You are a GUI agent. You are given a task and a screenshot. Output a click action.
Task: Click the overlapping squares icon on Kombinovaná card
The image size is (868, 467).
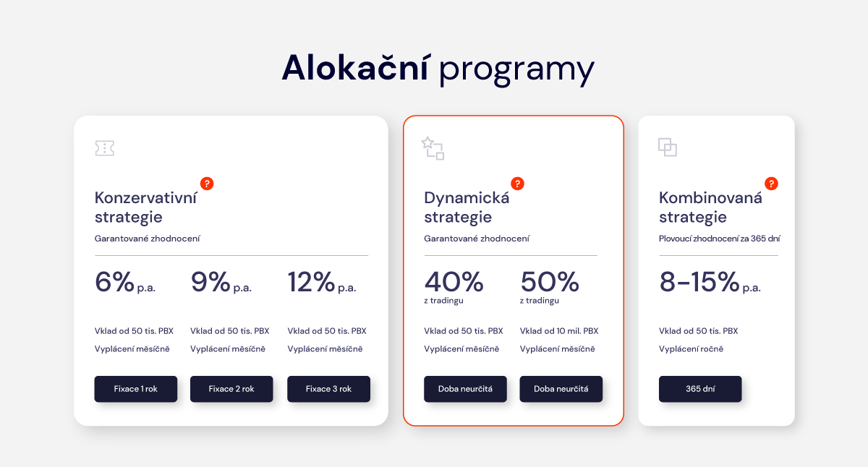pyautogui.click(x=668, y=147)
